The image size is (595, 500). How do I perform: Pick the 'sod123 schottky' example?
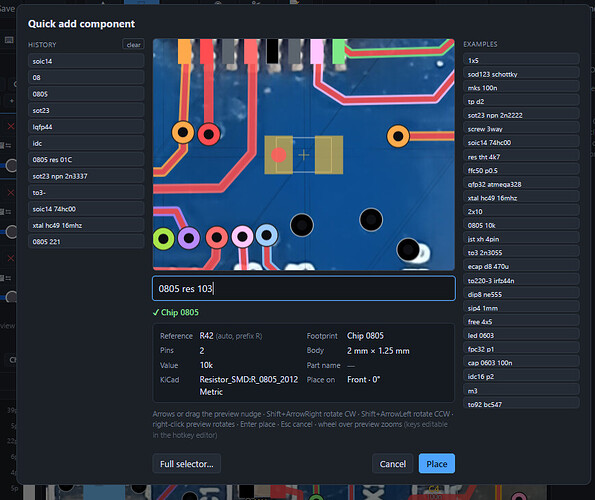click(x=521, y=74)
